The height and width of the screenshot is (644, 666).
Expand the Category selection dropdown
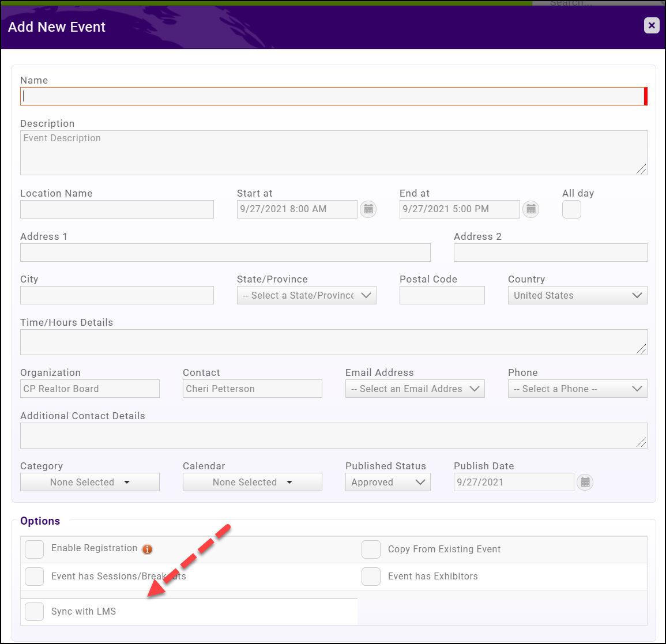(90, 483)
